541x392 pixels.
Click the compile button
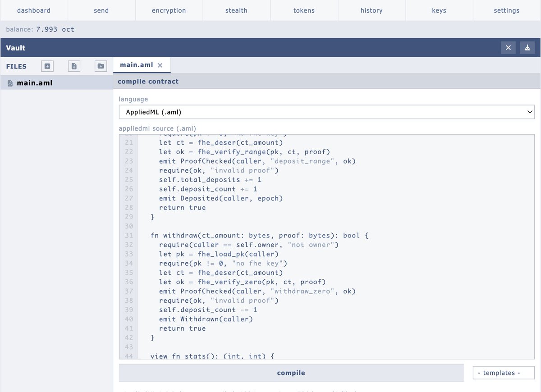291,373
